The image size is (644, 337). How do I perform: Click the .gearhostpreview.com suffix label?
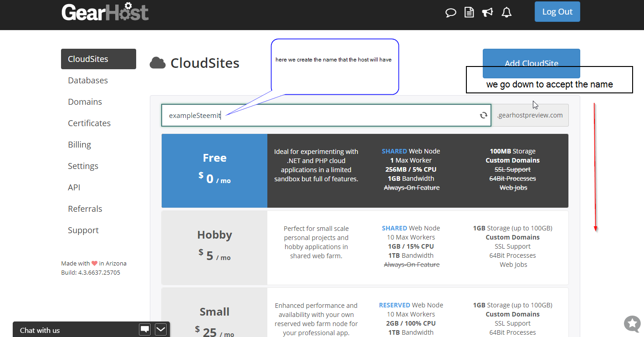530,115
